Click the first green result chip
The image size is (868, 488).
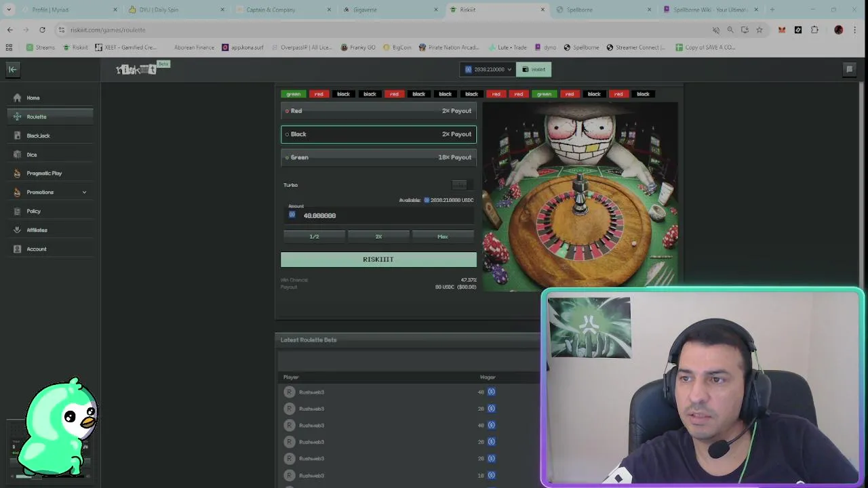click(293, 94)
